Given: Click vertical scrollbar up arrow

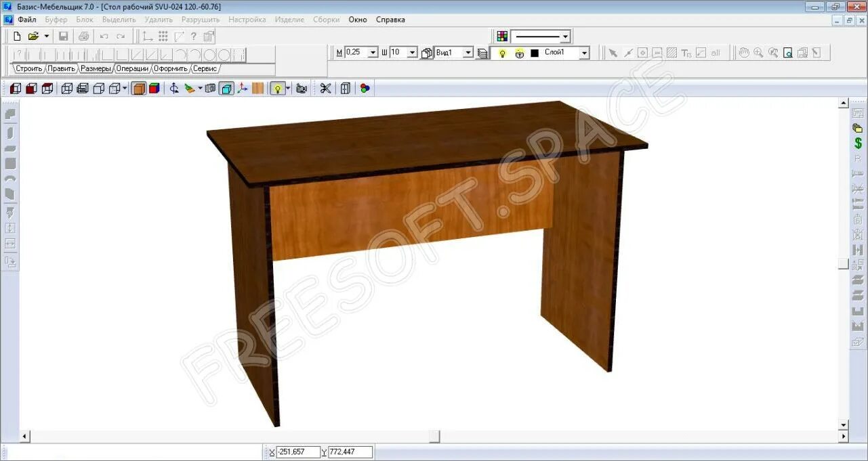Looking at the screenshot, I should (844, 103).
